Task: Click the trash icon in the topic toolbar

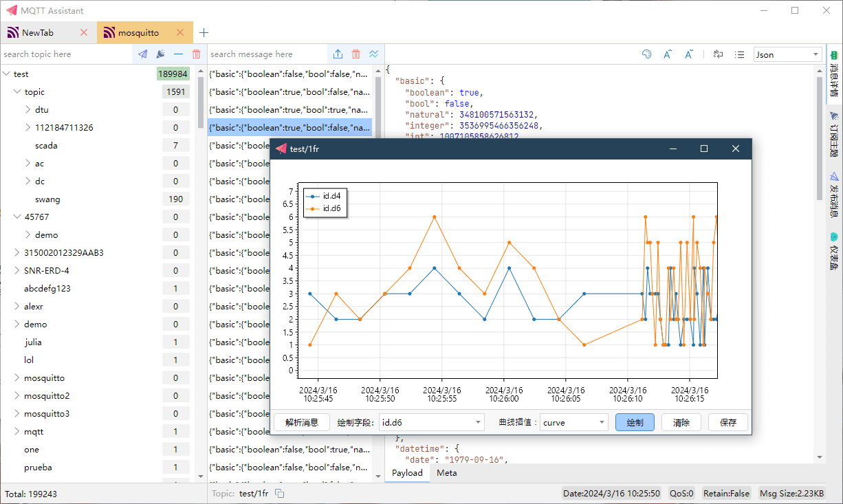Action: 197,54
